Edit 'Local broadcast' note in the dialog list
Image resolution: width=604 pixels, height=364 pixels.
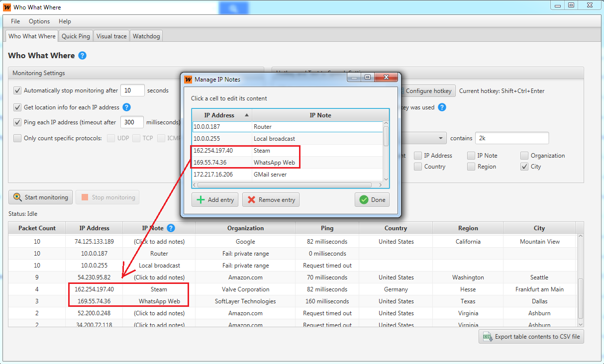[x=317, y=139]
